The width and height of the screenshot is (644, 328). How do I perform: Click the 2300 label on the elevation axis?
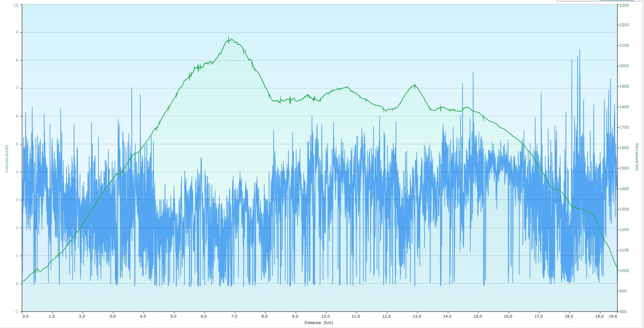pyautogui.click(x=624, y=6)
